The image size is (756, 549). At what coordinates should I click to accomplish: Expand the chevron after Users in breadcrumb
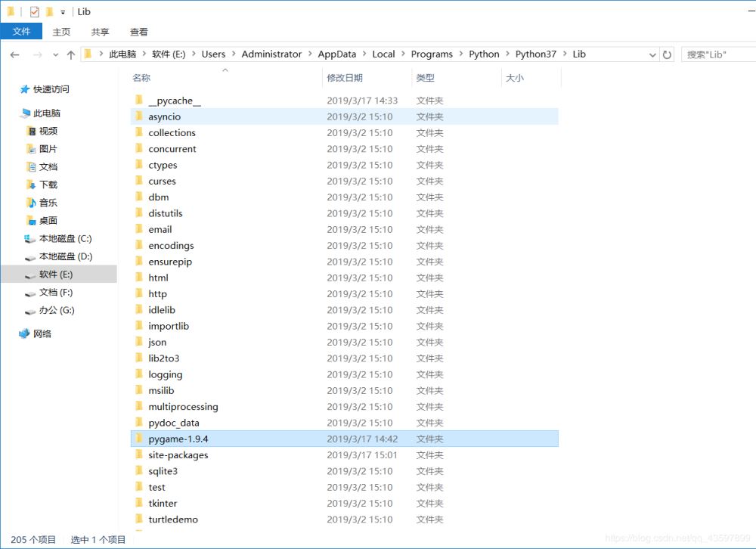(x=234, y=54)
